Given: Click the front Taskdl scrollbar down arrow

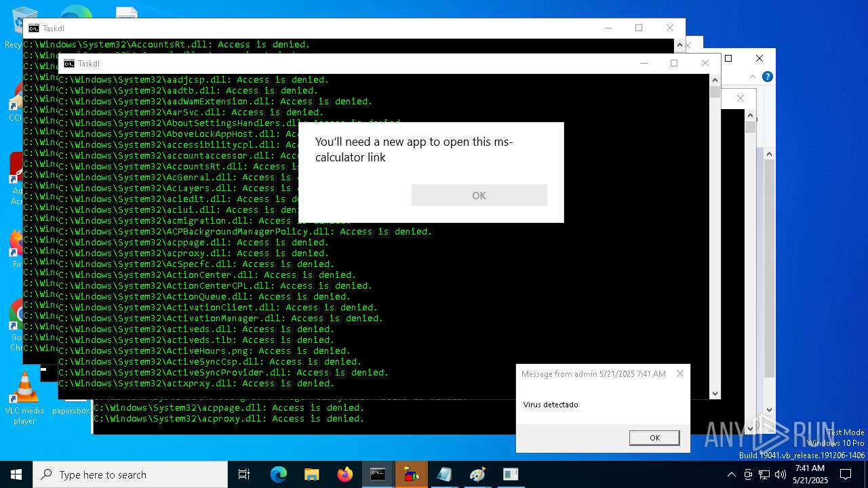Looking at the screenshot, I should coord(715,393).
